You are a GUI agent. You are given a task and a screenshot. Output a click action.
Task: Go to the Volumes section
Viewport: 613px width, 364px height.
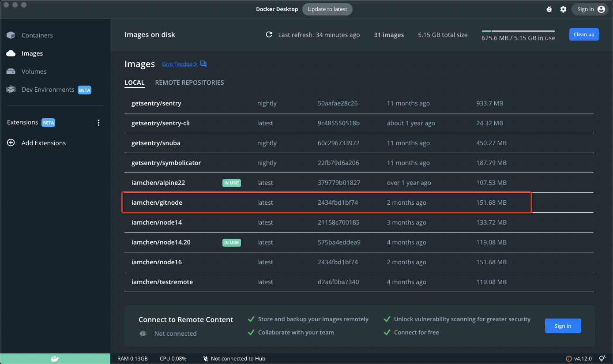pyautogui.click(x=34, y=71)
